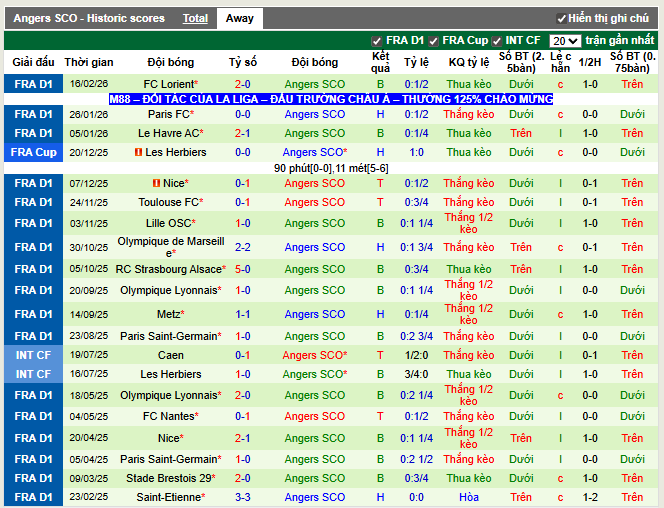Click FRA D1 cell dated 16/02/26

[33, 84]
